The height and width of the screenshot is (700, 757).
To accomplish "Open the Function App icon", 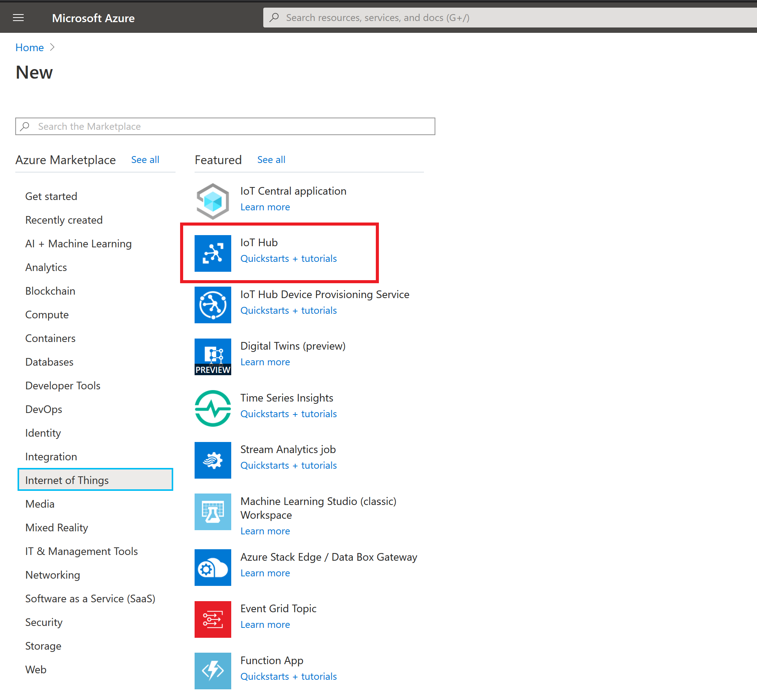I will pyautogui.click(x=213, y=671).
